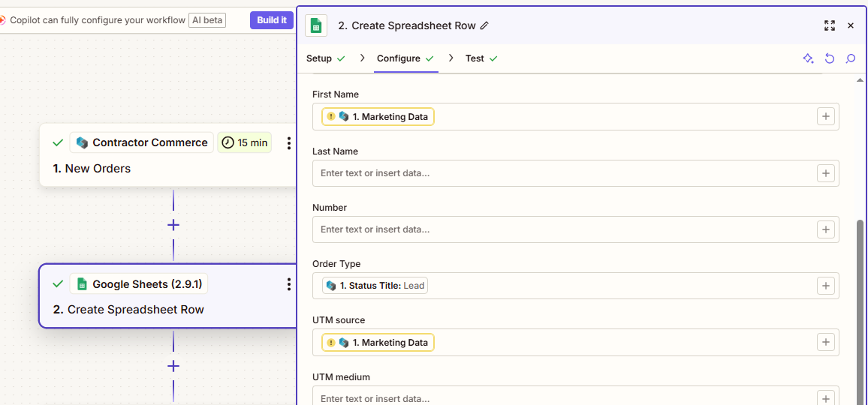Insert data into Last Name field
The image size is (868, 405).
(x=825, y=173)
